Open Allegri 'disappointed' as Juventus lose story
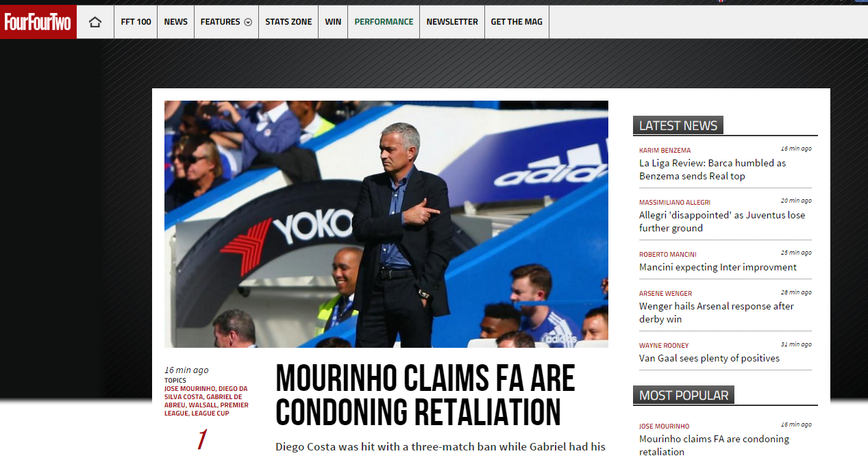This screenshot has height=458, width=868. [x=722, y=221]
